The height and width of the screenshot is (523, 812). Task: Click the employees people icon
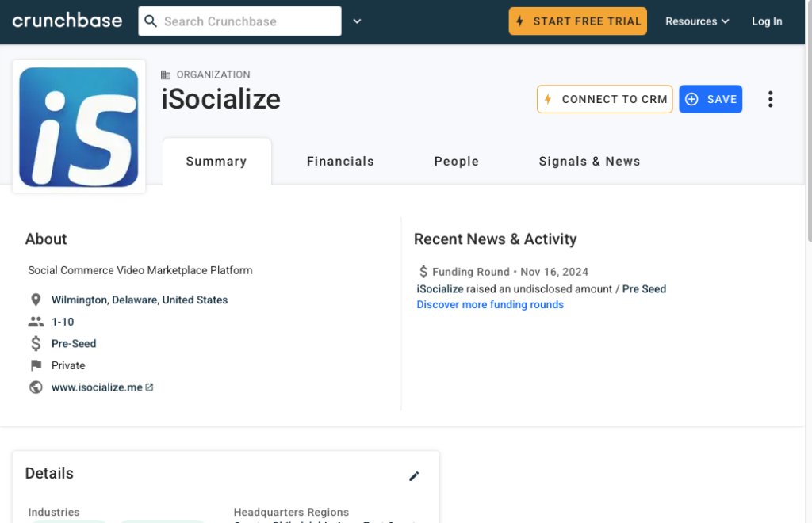click(36, 322)
